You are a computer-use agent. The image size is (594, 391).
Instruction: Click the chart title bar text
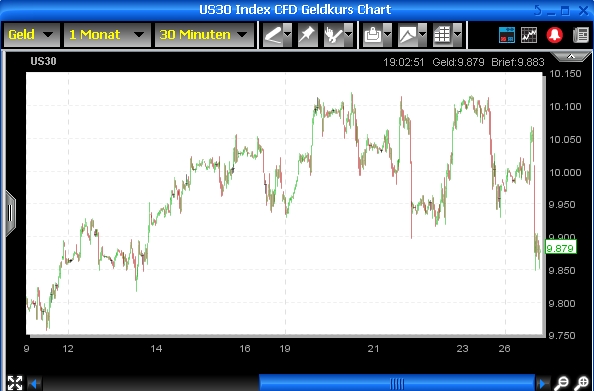[295, 9]
